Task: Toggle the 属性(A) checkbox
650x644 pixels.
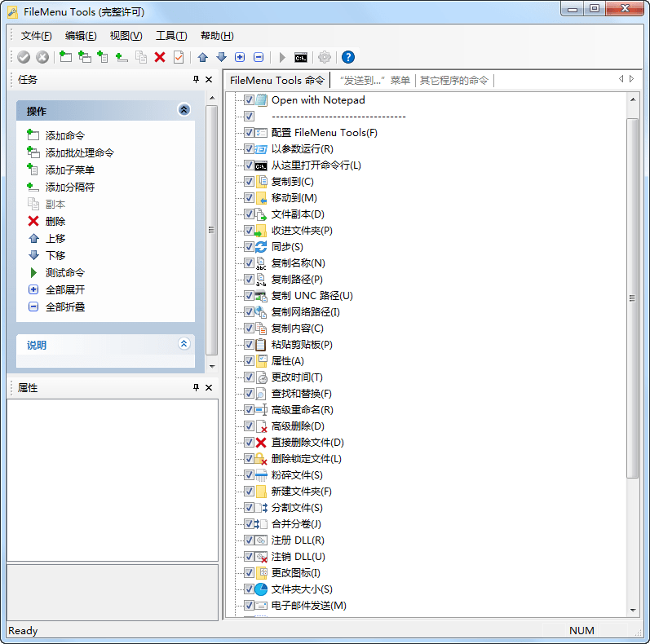Action: [249, 361]
